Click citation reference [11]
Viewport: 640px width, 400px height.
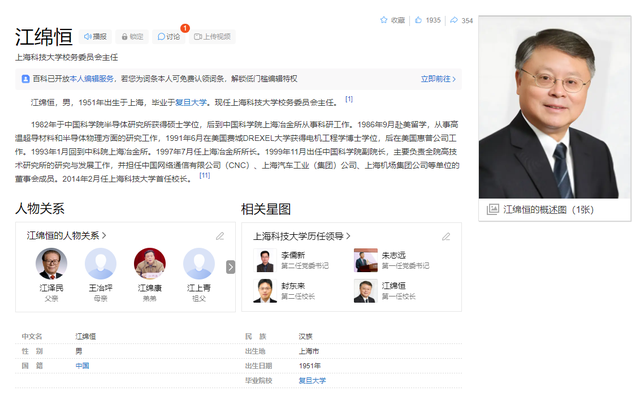(x=204, y=176)
